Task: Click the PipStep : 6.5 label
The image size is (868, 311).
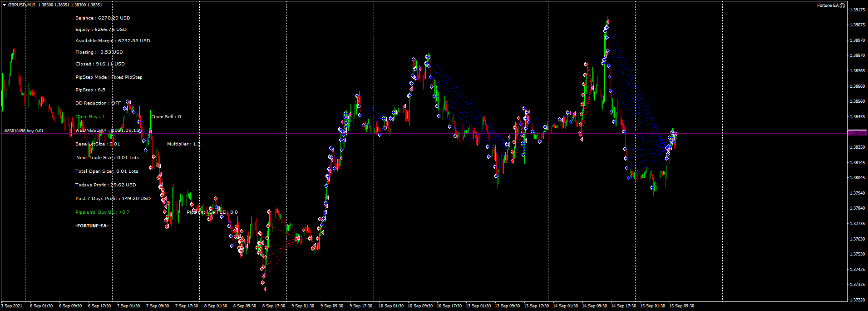Action: tap(90, 90)
